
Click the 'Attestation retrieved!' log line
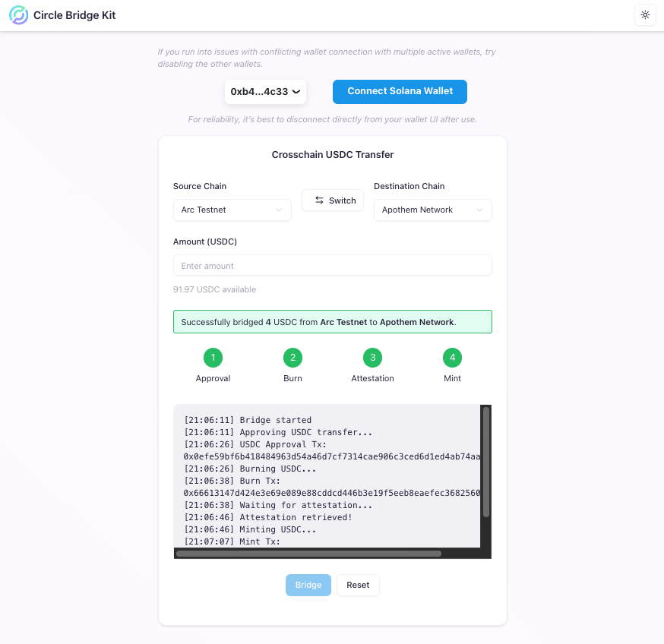click(267, 517)
